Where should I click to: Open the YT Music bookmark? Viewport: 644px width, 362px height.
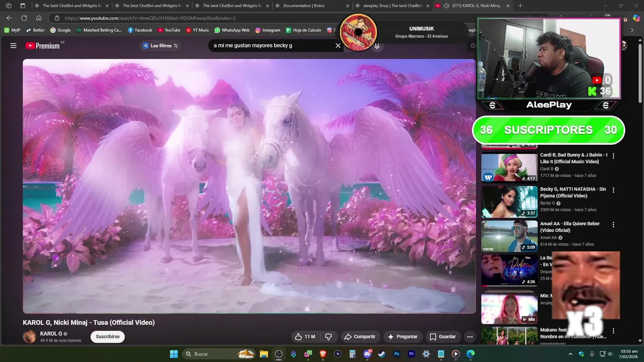point(197,30)
